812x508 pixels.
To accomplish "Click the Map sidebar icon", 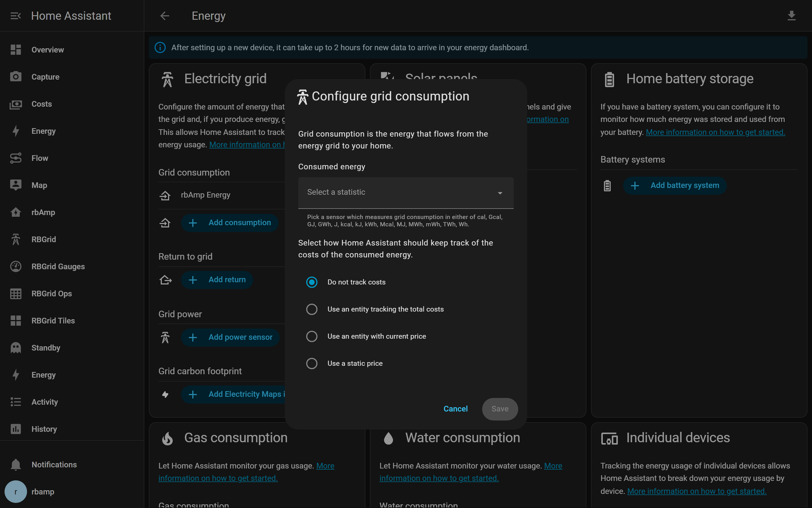I will [16, 185].
